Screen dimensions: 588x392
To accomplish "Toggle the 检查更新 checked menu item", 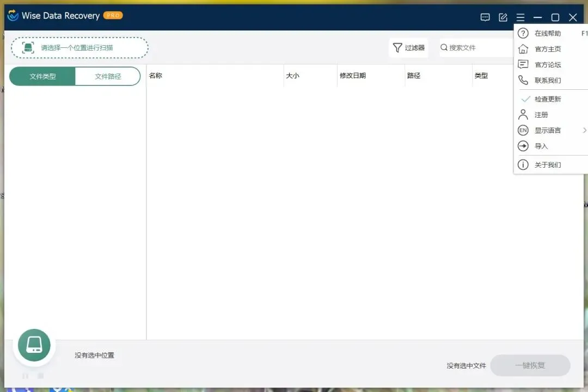I will (550, 99).
